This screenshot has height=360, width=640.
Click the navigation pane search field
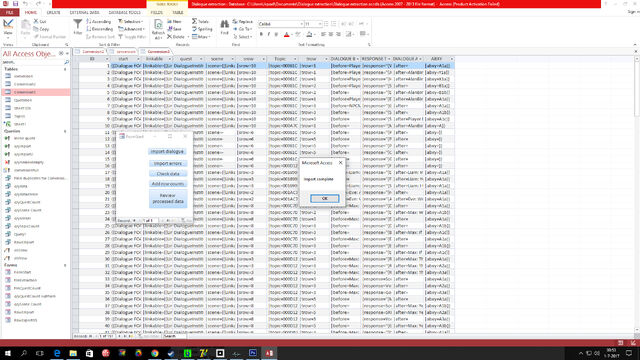coord(33,62)
